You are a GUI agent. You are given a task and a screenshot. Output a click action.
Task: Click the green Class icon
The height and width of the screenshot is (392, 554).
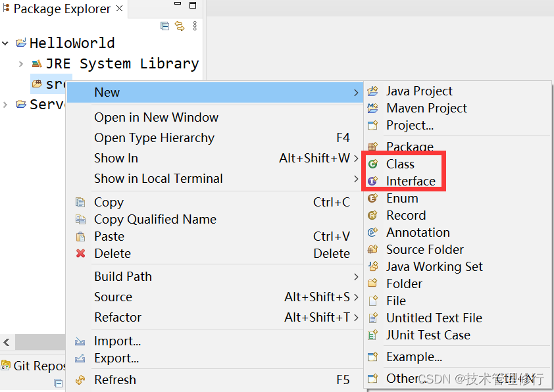[373, 164]
